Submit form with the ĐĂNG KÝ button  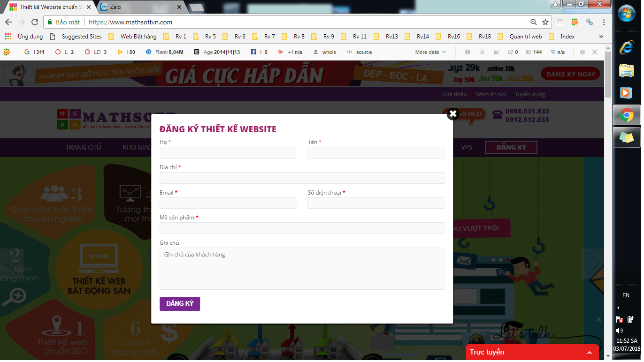coord(180,304)
